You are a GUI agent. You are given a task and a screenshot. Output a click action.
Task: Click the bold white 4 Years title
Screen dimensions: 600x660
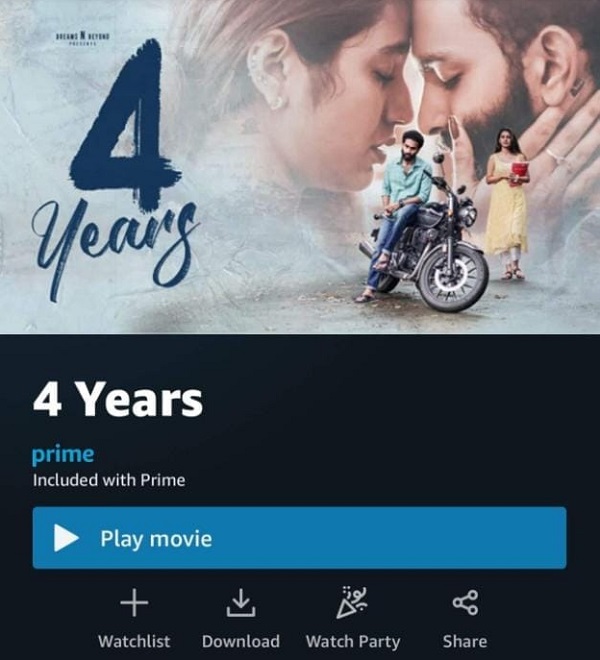118,399
